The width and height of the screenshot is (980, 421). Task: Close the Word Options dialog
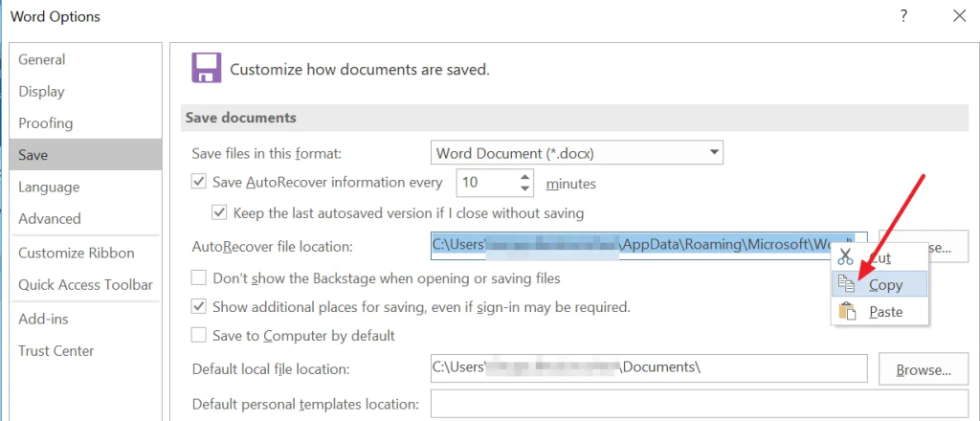(x=959, y=16)
